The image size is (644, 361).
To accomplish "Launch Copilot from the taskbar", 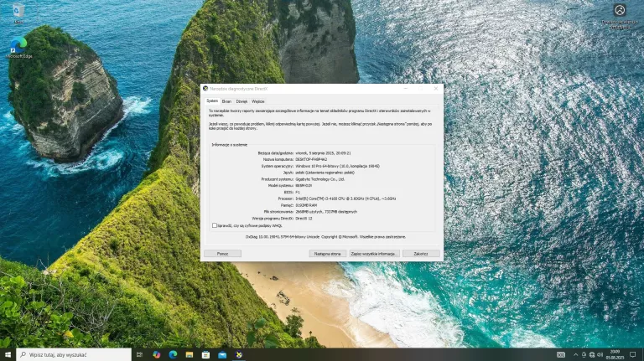I will pos(158,354).
